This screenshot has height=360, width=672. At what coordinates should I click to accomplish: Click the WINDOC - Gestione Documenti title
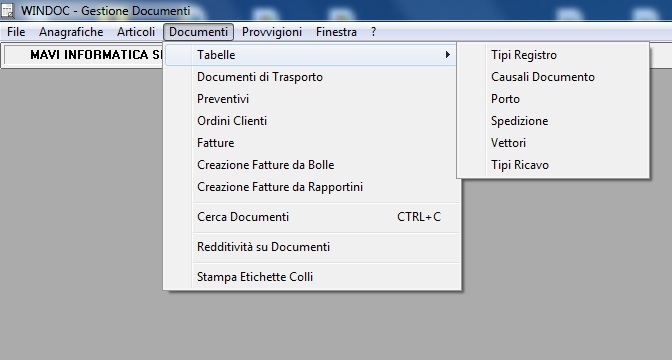pos(105,11)
